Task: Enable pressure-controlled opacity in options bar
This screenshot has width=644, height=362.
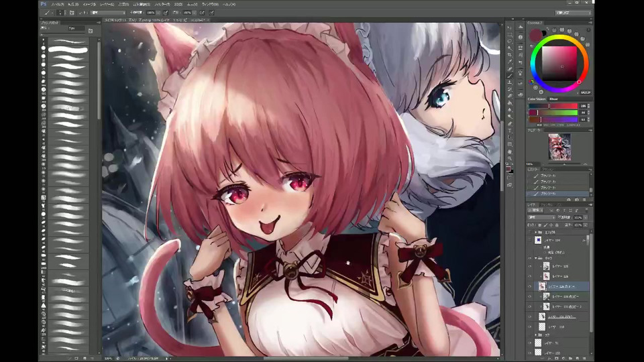Action: click(165, 13)
